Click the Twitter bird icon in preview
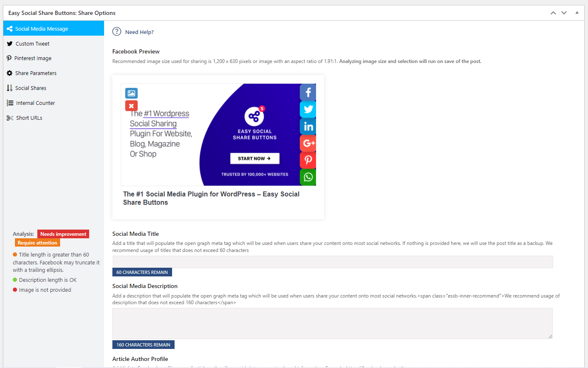Viewport: 588px width, 368px height. click(308, 109)
